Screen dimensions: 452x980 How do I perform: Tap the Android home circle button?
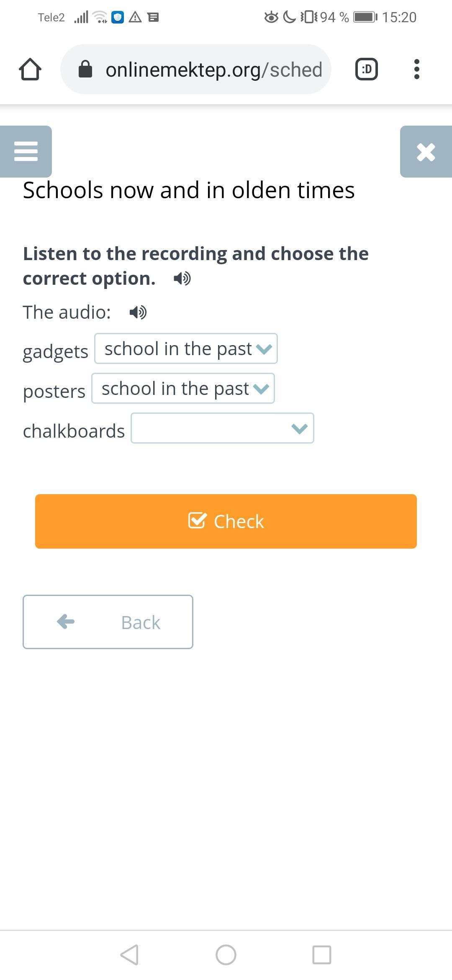[x=226, y=955]
